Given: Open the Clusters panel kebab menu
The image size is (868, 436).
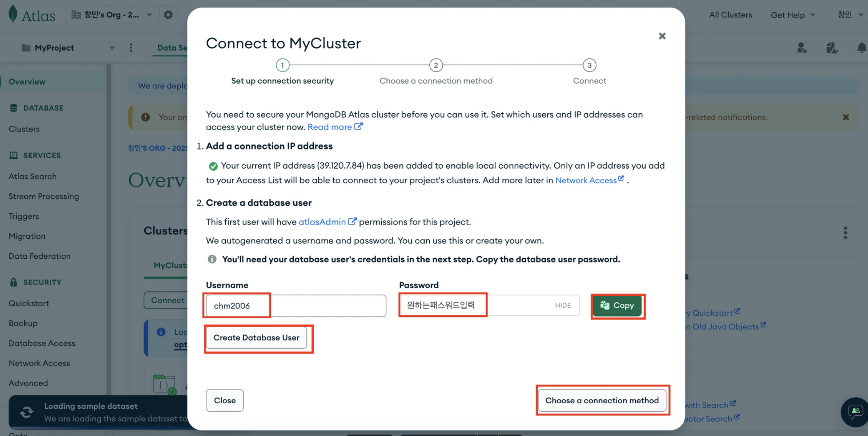Looking at the screenshot, I should [845, 233].
